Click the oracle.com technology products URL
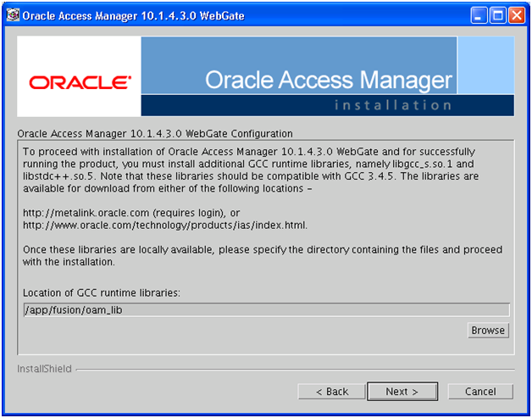532x418 pixels. tap(165, 226)
